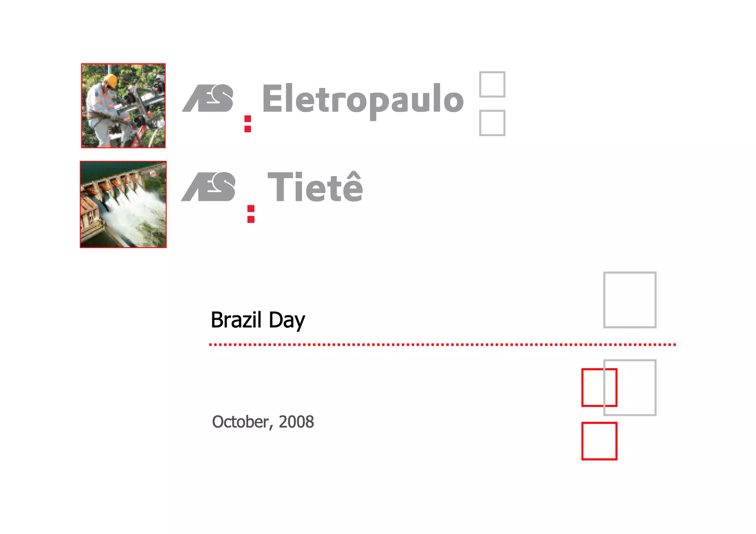
Task: Click the word Brazil in the title
Action: tap(236, 320)
